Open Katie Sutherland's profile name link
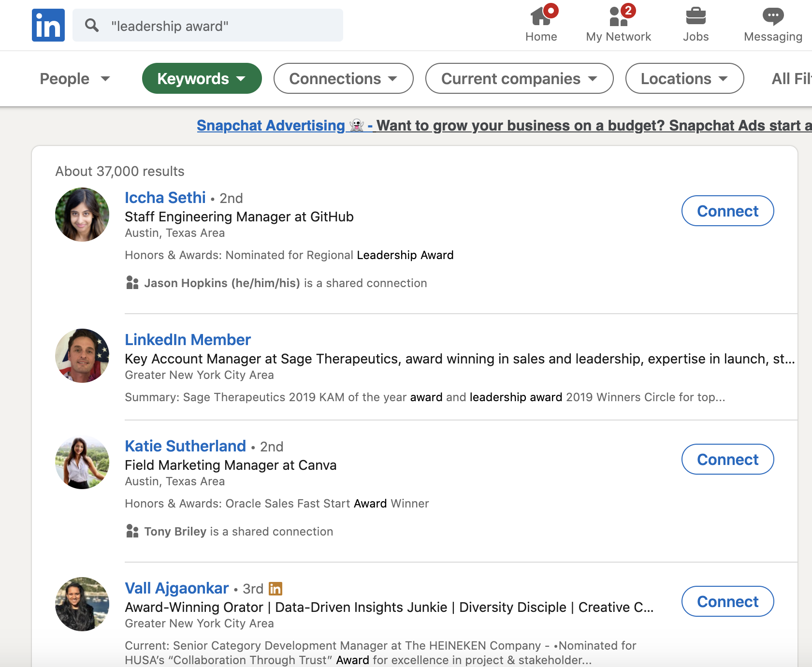This screenshot has width=812, height=667. click(x=185, y=446)
